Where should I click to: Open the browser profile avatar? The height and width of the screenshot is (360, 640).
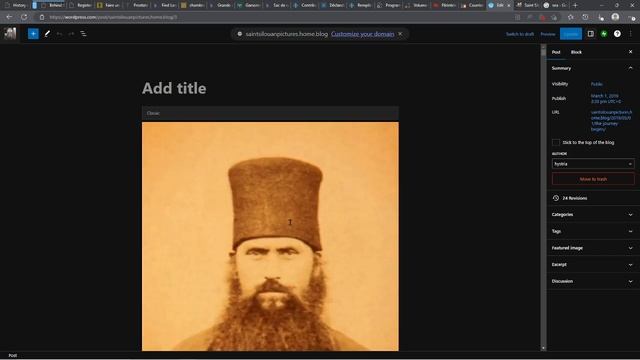pyautogui.click(x=615, y=17)
